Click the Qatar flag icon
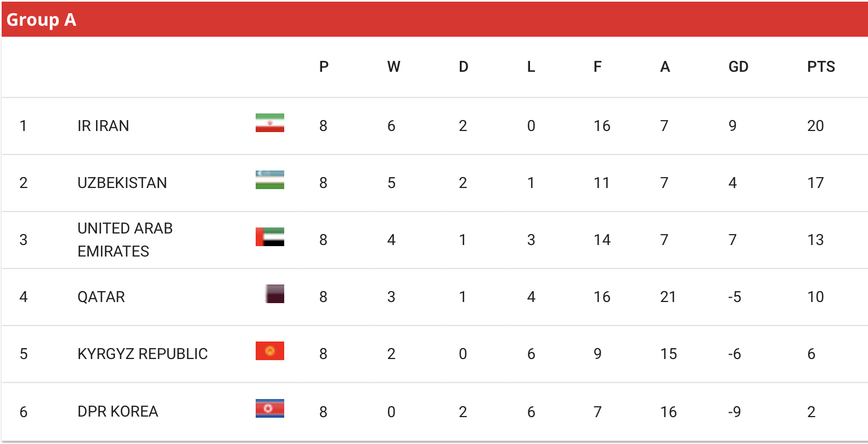The image size is (868, 444). pos(275,294)
